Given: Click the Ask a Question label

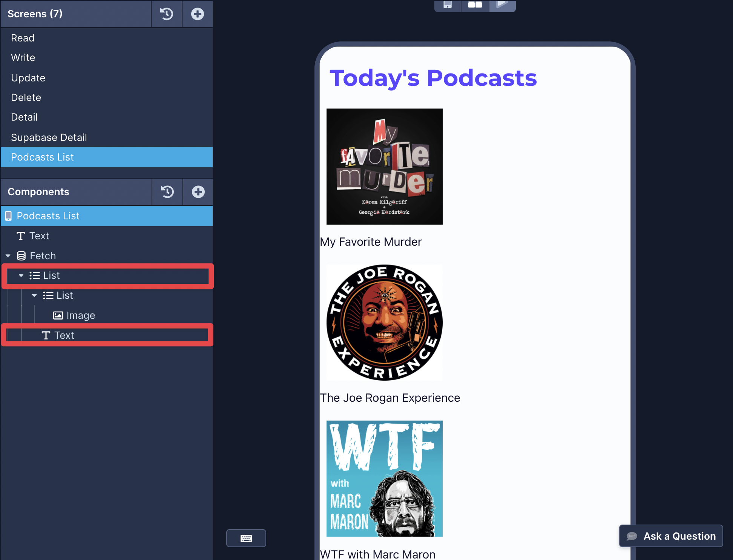Looking at the screenshot, I should 679,536.
